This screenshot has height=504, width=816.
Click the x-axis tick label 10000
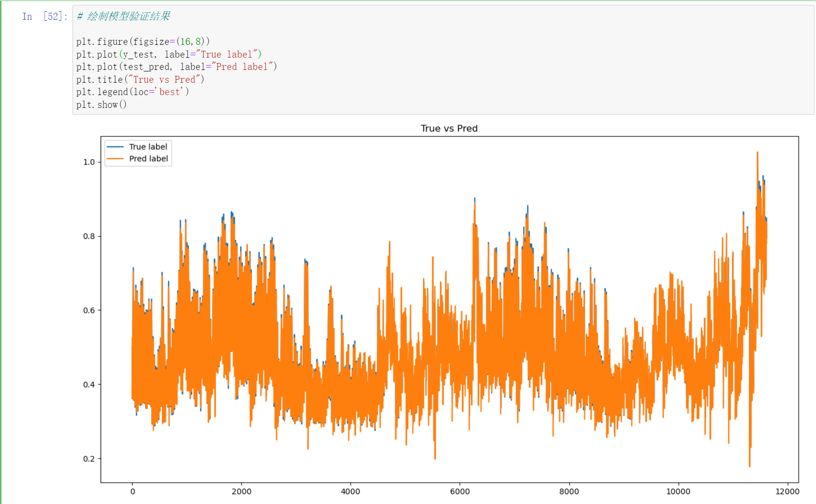(x=678, y=491)
